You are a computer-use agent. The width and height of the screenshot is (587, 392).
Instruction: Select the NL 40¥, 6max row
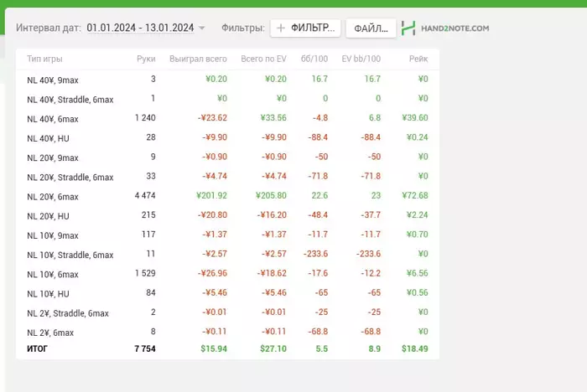[x=227, y=118]
